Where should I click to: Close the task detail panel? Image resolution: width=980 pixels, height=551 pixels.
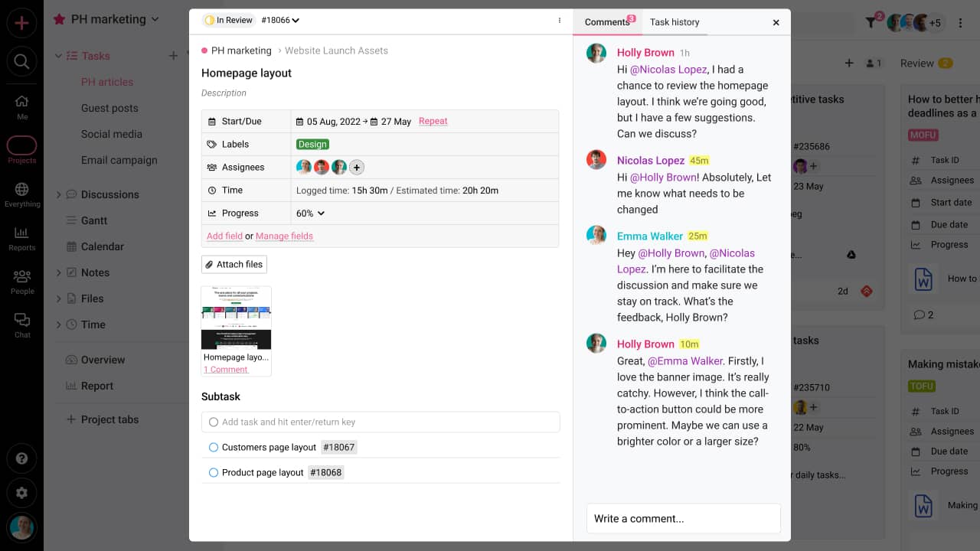(x=776, y=22)
